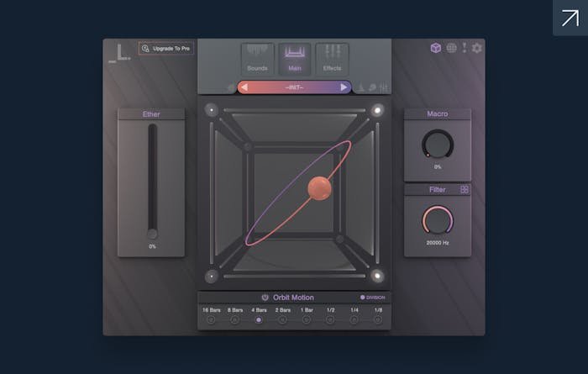Image resolution: width=588 pixels, height=374 pixels.
Task: Choose the 1/8 orbit rate
Action: point(379,319)
